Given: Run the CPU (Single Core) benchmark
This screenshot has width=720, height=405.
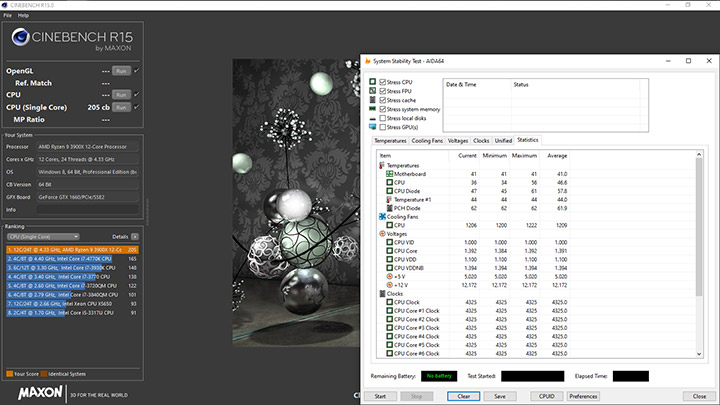Looking at the screenshot, I should click(120, 106).
